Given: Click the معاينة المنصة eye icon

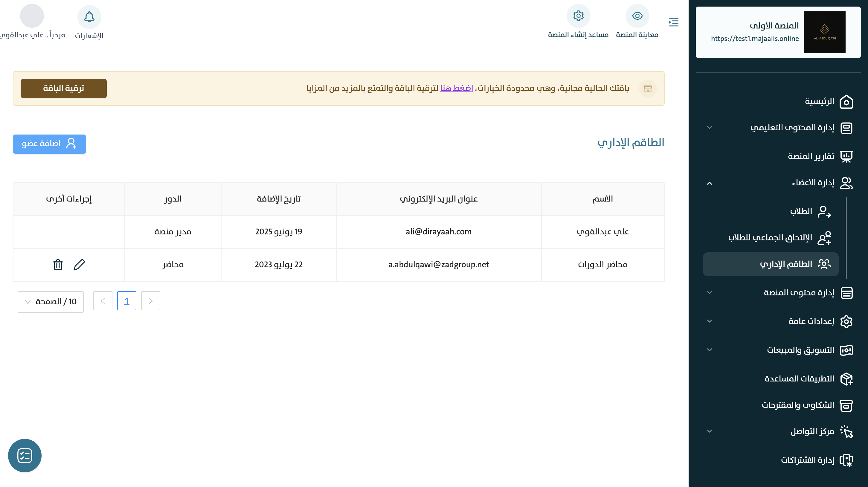Looking at the screenshot, I should 637,16.
